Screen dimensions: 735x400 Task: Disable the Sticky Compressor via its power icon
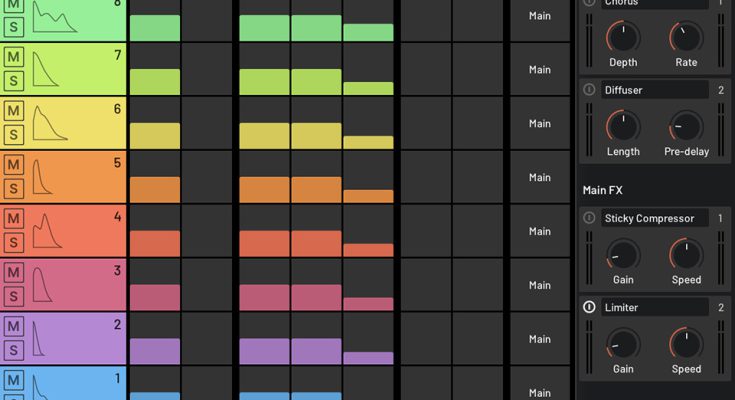click(590, 218)
